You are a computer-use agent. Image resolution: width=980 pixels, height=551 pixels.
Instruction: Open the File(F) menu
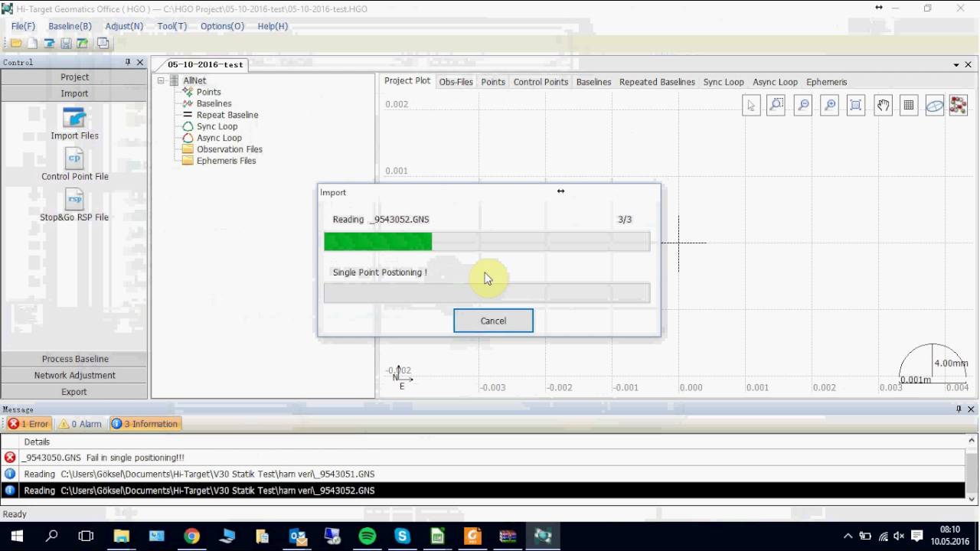point(23,26)
